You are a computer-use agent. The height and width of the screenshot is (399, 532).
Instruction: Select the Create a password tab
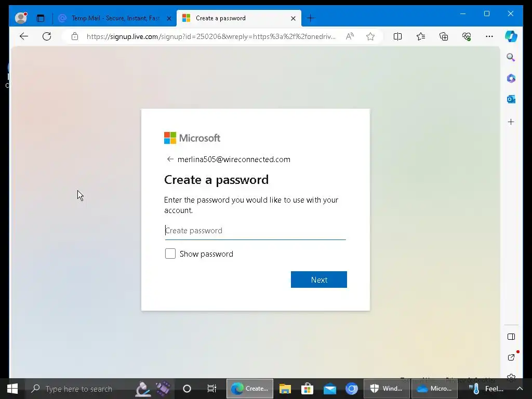(x=239, y=18)
